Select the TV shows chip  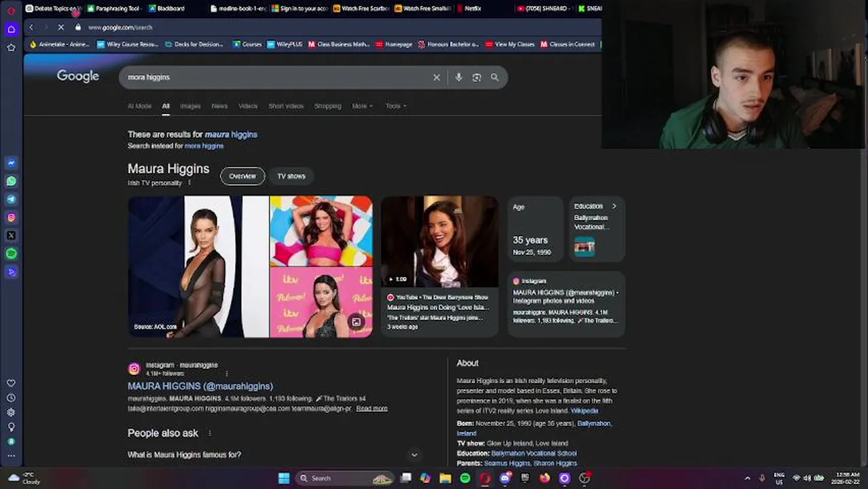coord(291,176)
